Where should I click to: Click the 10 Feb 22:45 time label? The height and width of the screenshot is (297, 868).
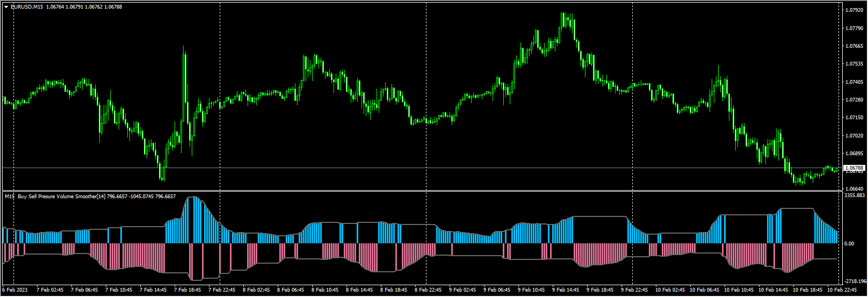click(842, 290)
